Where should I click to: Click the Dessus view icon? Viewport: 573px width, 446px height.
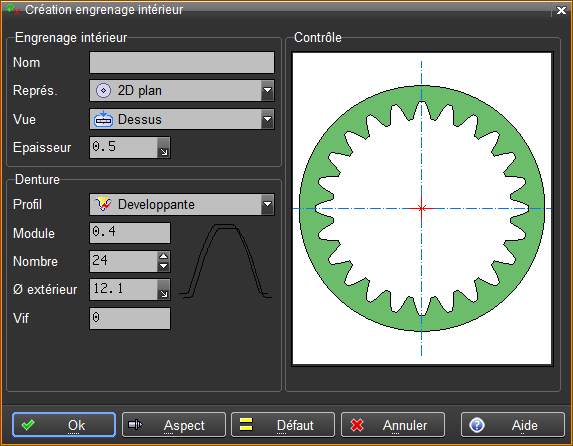pos(103,119)
